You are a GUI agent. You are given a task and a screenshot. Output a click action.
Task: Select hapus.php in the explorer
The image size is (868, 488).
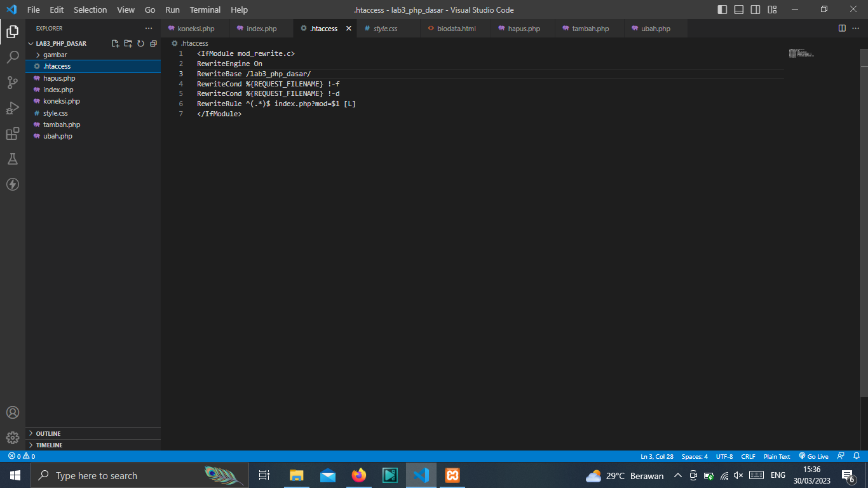93,78
